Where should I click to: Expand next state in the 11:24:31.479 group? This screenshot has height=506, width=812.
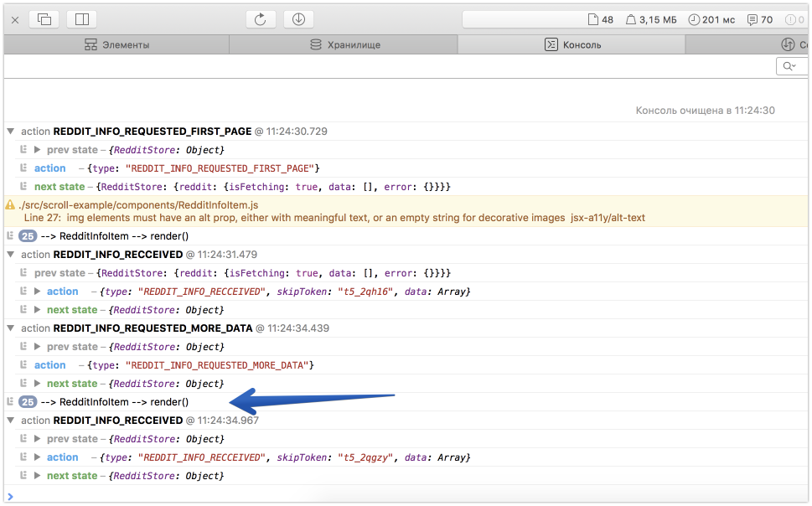point(37,310)
